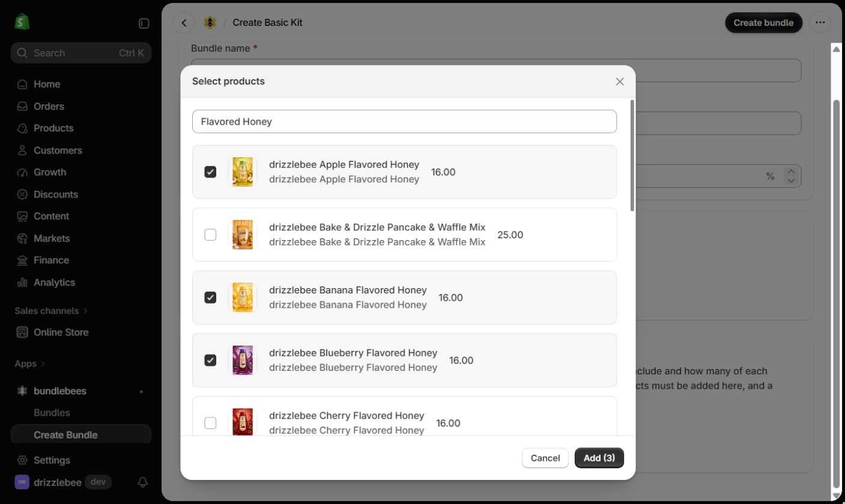Viewport: 845px width, 504px height.
Task: Open the Orders menu item
Action: click(81, 106)
